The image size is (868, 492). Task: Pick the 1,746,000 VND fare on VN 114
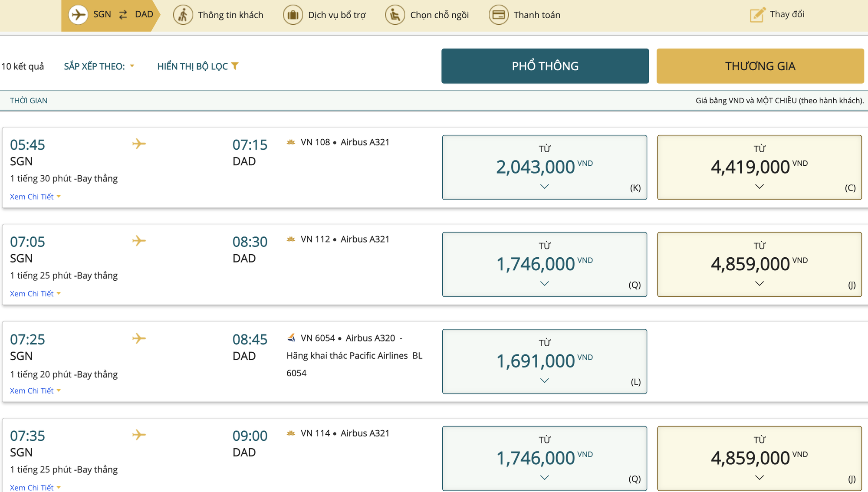point(545,459)
